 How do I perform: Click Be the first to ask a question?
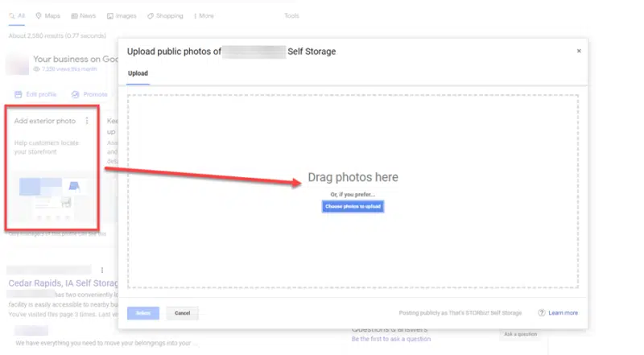(x=391, y=339)
